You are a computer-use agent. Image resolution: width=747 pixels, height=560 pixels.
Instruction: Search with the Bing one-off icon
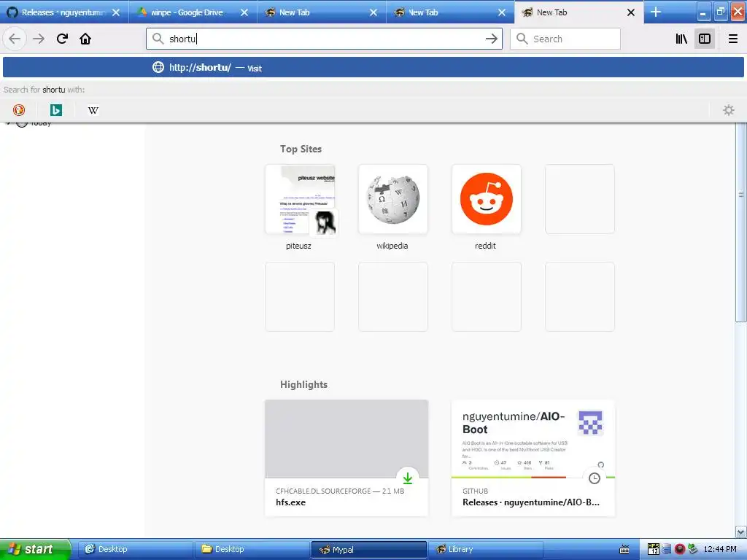point(55,110)
